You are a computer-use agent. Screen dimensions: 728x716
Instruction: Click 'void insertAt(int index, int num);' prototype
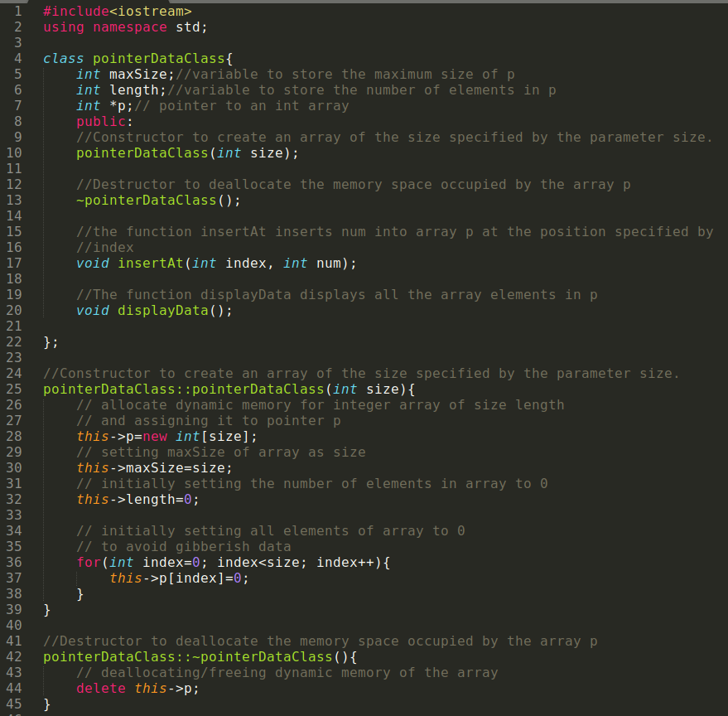[x=216, y=264]
